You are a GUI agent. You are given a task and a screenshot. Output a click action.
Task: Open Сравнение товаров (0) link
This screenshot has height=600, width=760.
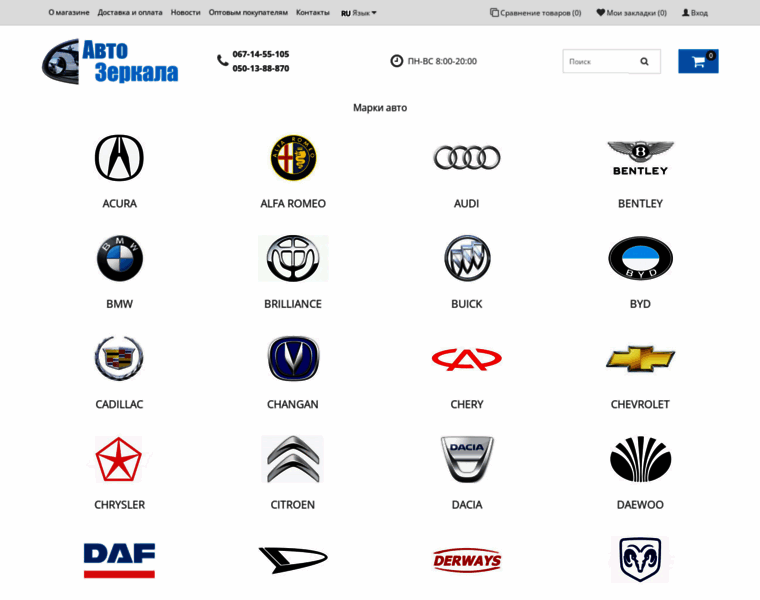536,13
